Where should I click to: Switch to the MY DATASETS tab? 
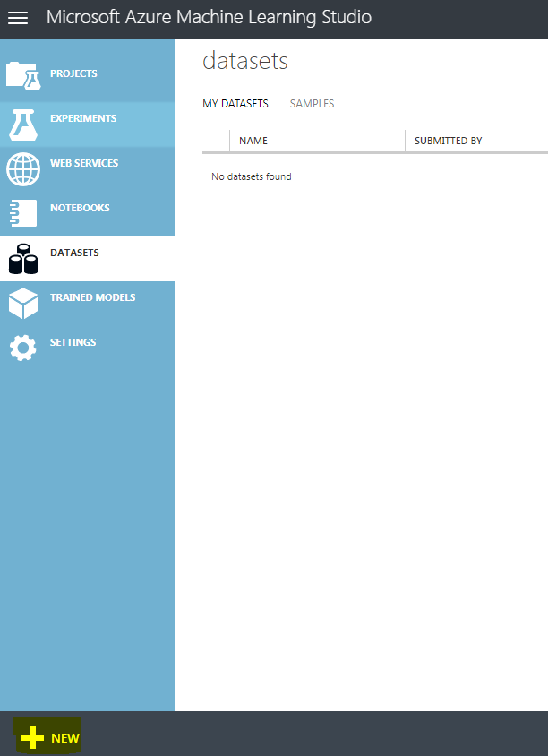click(235, 104)
